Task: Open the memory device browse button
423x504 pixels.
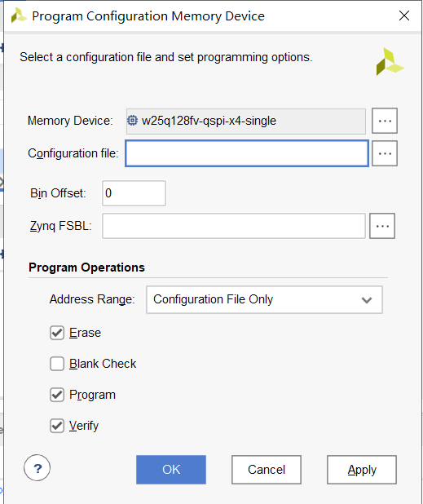Action: (385, 121)
